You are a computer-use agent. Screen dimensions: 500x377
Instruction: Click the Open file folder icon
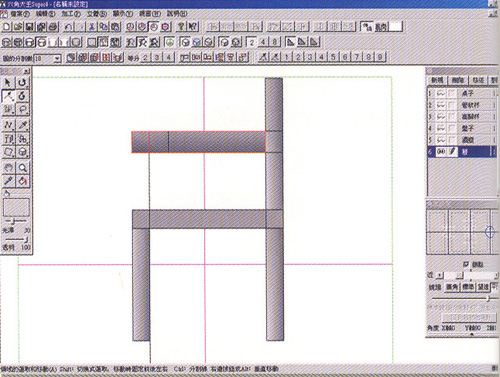[18, 27]
